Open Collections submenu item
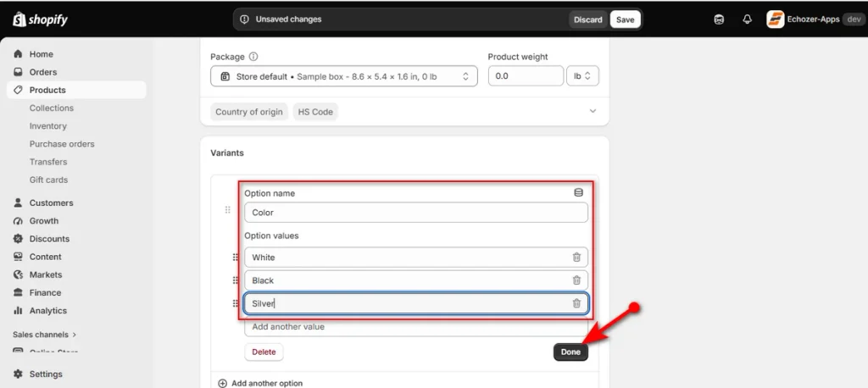Viewport: 868px width, 388px height. (x=52, y=108)
